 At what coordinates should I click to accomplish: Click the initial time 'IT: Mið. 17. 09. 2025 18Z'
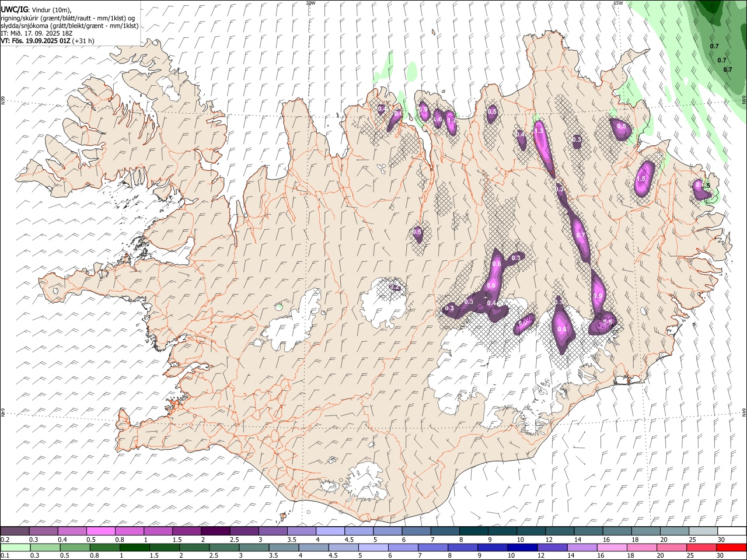click(37, 33)
